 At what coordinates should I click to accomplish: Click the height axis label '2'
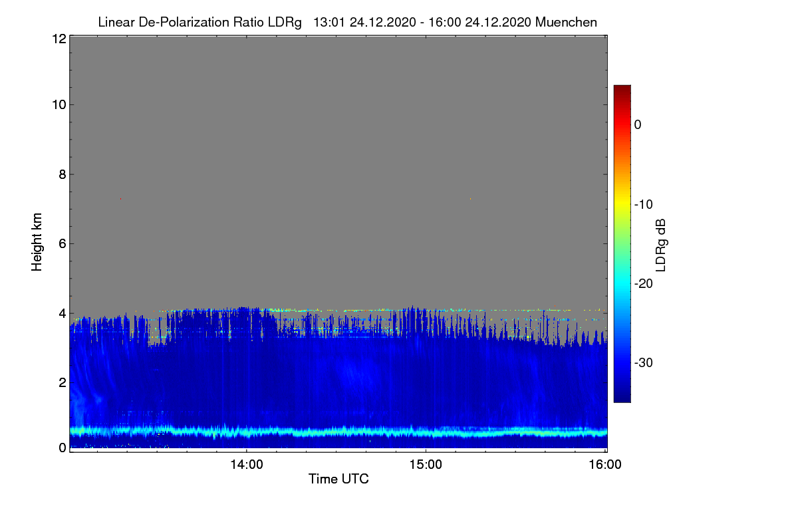click(62, 382)
